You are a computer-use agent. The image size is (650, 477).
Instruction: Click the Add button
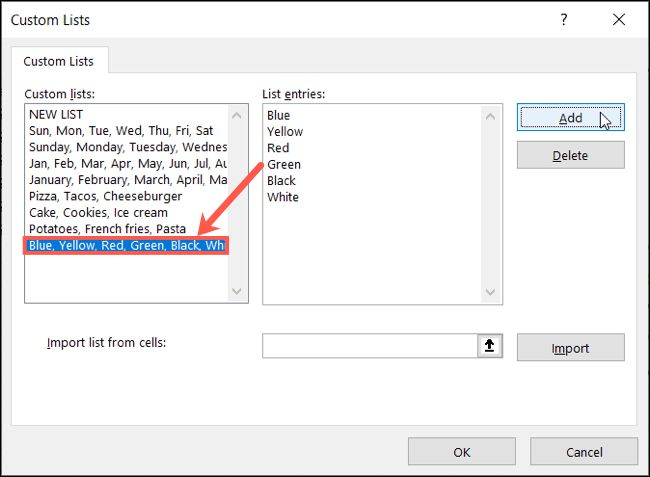click(570, 118)
